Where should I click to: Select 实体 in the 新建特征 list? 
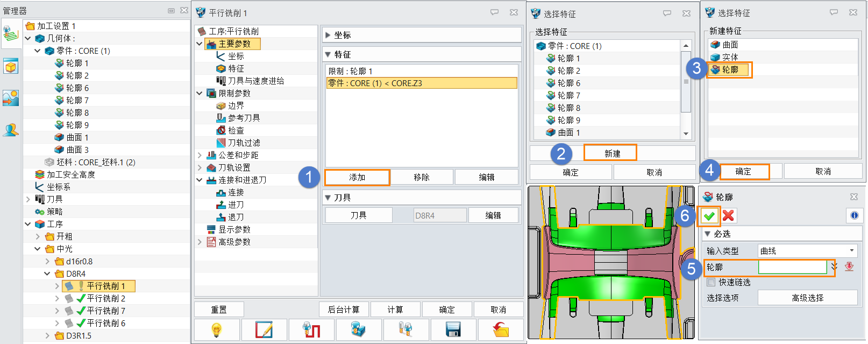tap(730, 57)
